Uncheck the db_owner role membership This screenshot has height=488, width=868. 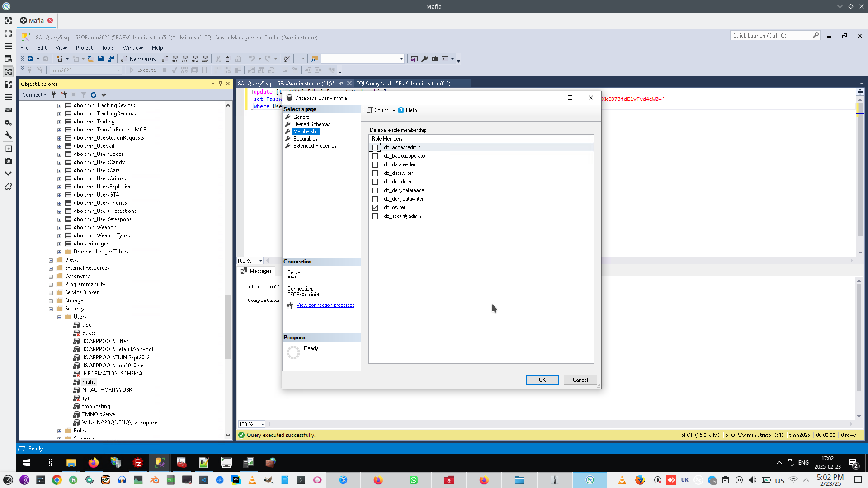pyautogui.click(x=375, y=207)
